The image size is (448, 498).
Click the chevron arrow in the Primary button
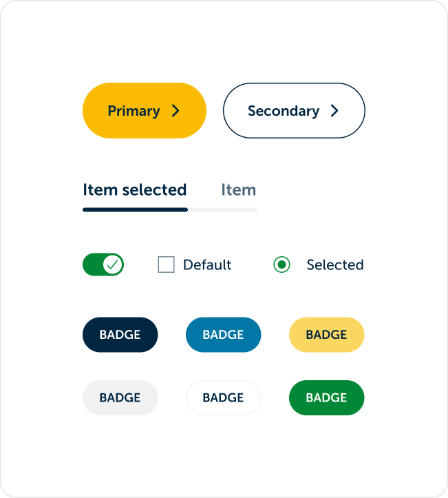(x=175, y=111)
